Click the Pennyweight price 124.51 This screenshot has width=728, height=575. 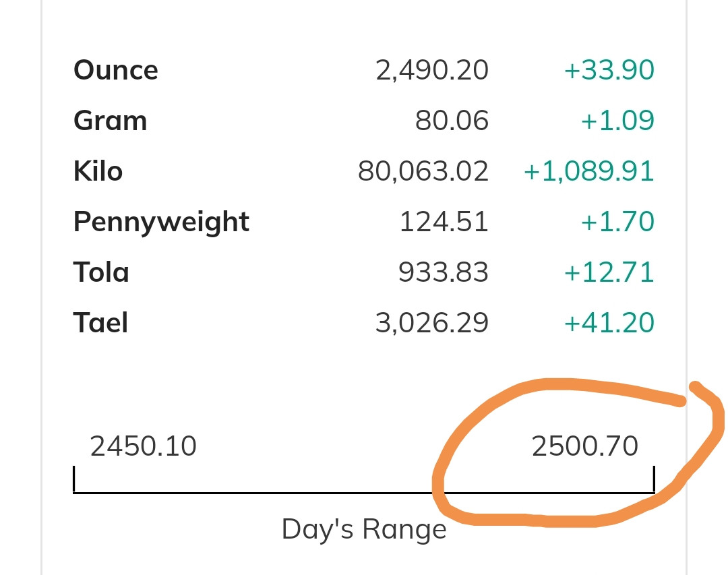point(444,222)
